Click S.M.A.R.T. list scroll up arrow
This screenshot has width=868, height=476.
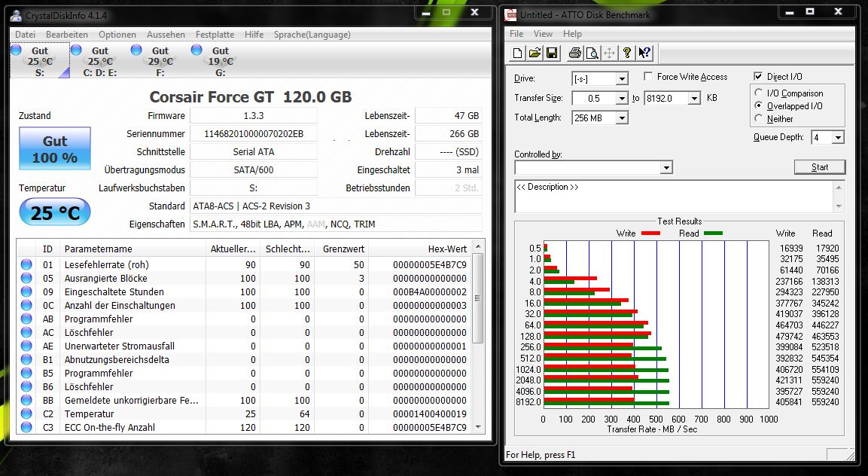click(x=478, y=246)
